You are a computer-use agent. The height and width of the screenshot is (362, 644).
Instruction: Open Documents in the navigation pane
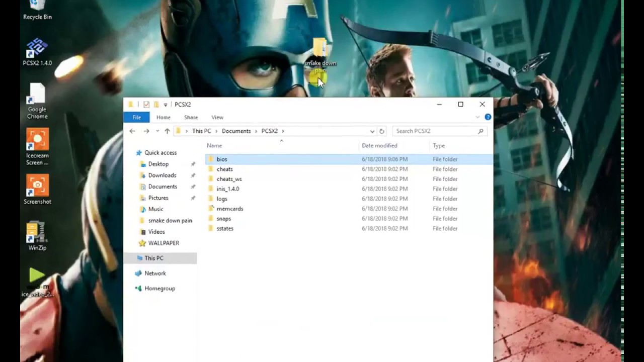point(163,187)
